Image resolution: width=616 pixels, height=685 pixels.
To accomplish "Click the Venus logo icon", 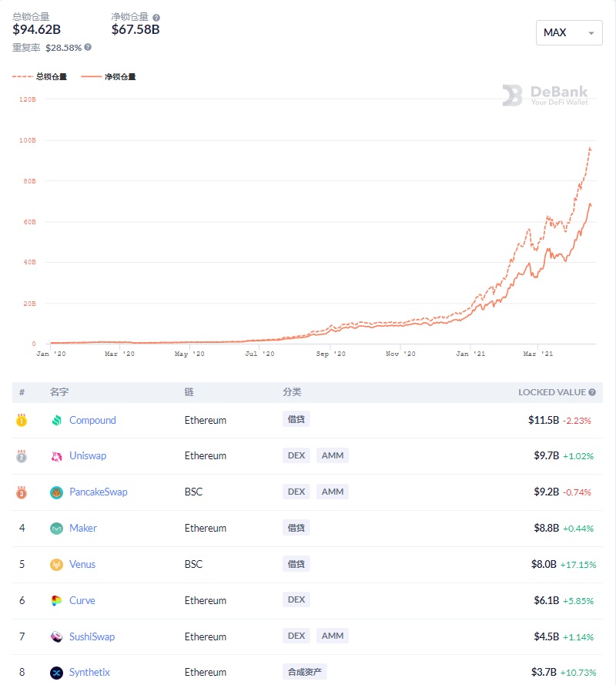I will (x=56, y=565).
